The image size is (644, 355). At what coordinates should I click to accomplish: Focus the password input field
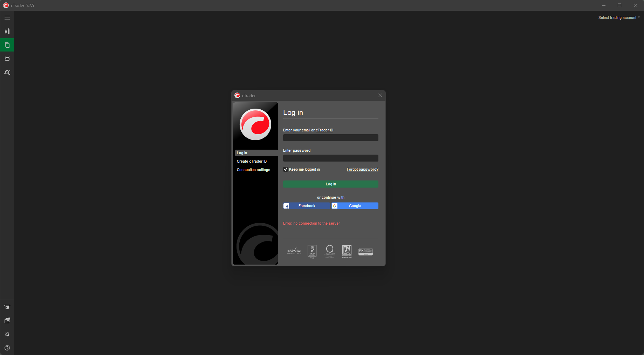tap(331, 158)
